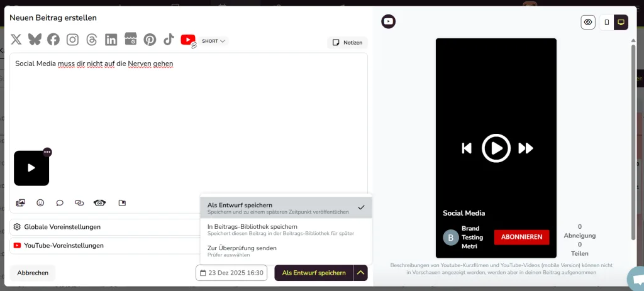Switch preview to desktop view

coord(621,22)
